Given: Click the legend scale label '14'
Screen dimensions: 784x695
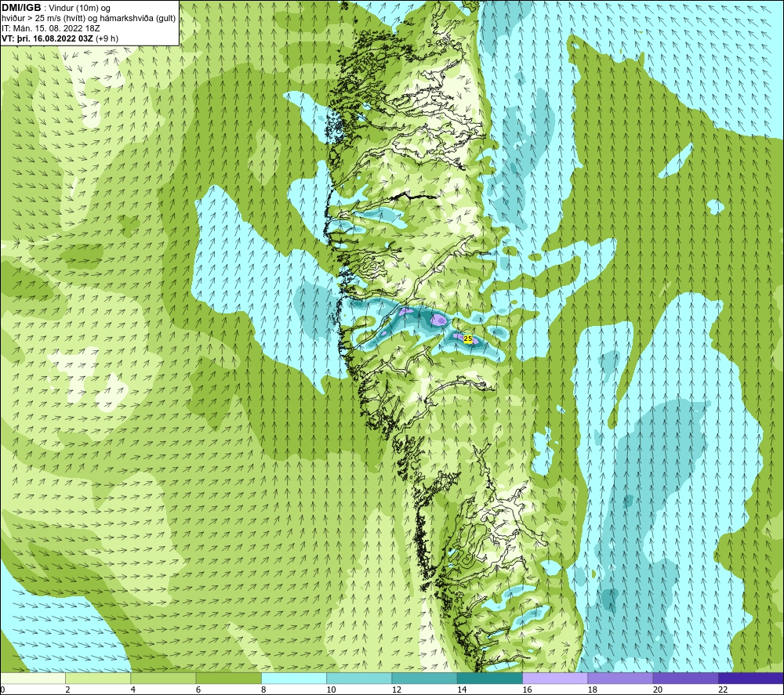Looking at the screenshot, I should tap(462, 690).
